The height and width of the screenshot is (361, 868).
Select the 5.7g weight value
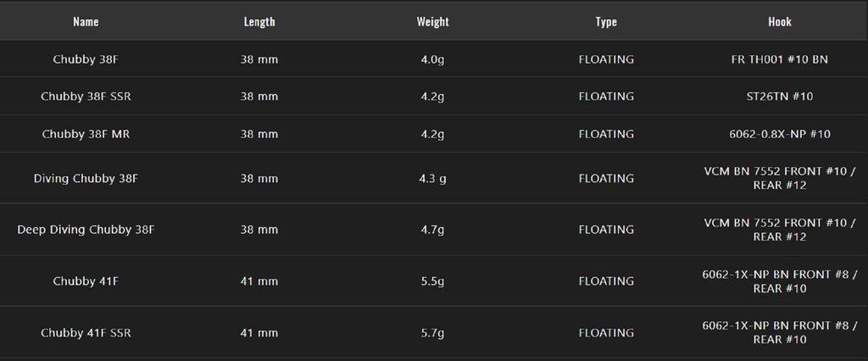click(x=432, y=333)
